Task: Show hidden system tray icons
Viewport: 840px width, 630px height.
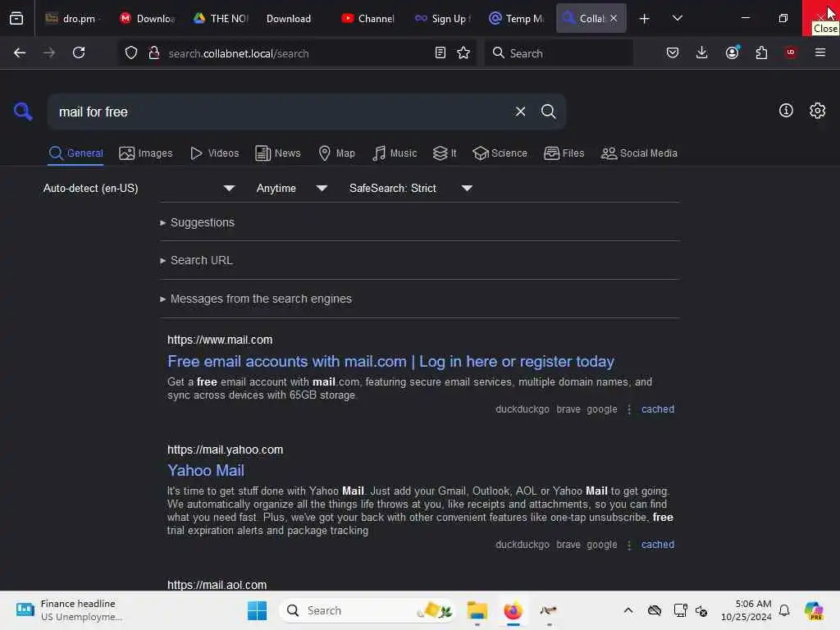Action: (x=628, y=610)
